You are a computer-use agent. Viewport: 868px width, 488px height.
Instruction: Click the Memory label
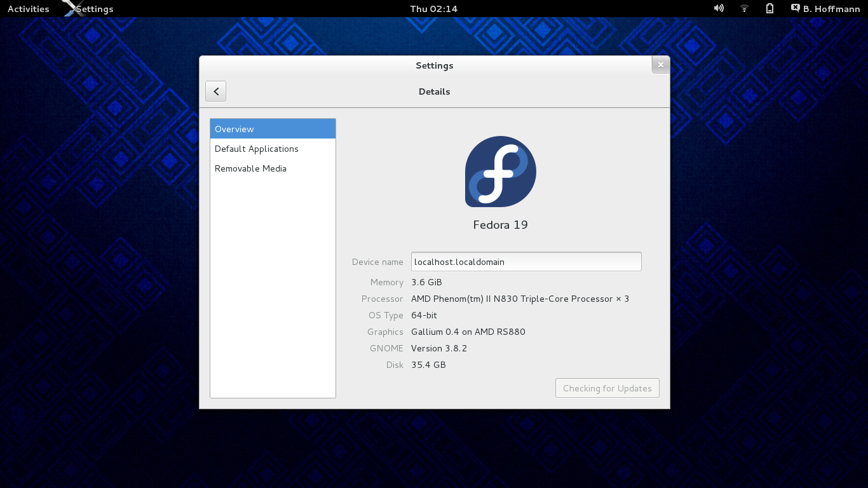(387, 282)
